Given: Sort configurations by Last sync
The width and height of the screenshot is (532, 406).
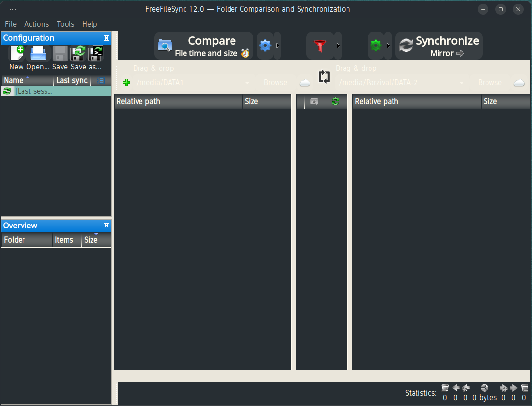Looking at the screenshot, I should pos(72,80).
